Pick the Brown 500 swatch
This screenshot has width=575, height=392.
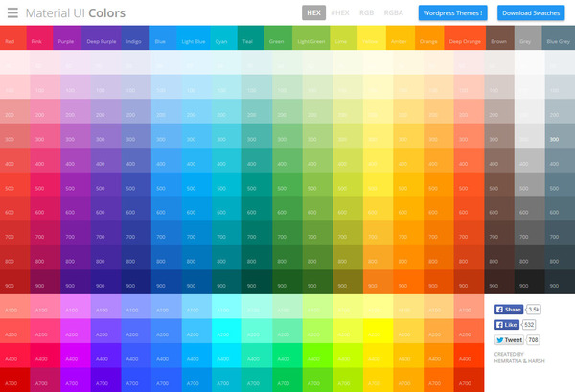click(499, 184)
